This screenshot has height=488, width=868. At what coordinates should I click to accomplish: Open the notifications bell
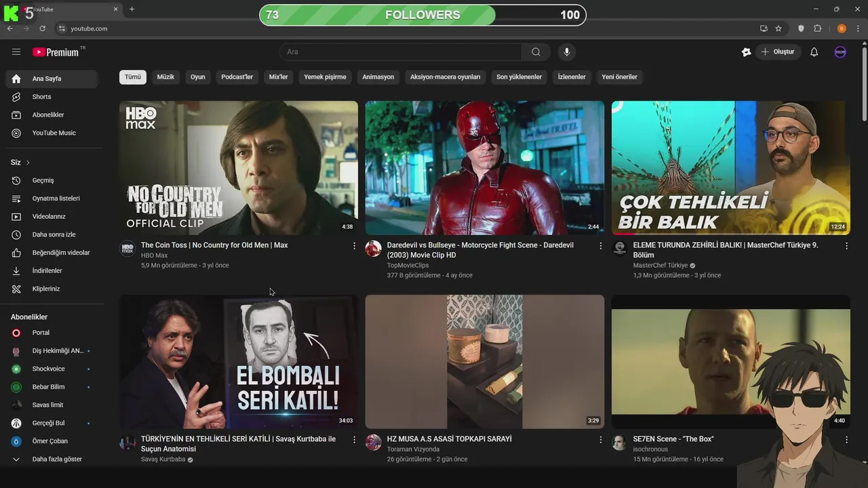coord(814,52)
